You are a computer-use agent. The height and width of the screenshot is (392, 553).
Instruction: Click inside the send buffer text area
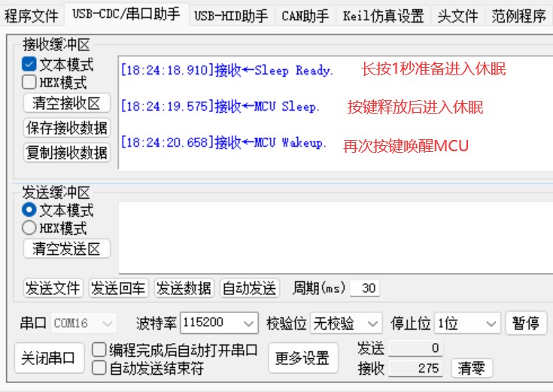pyautogui.click(x=336, y=238)
